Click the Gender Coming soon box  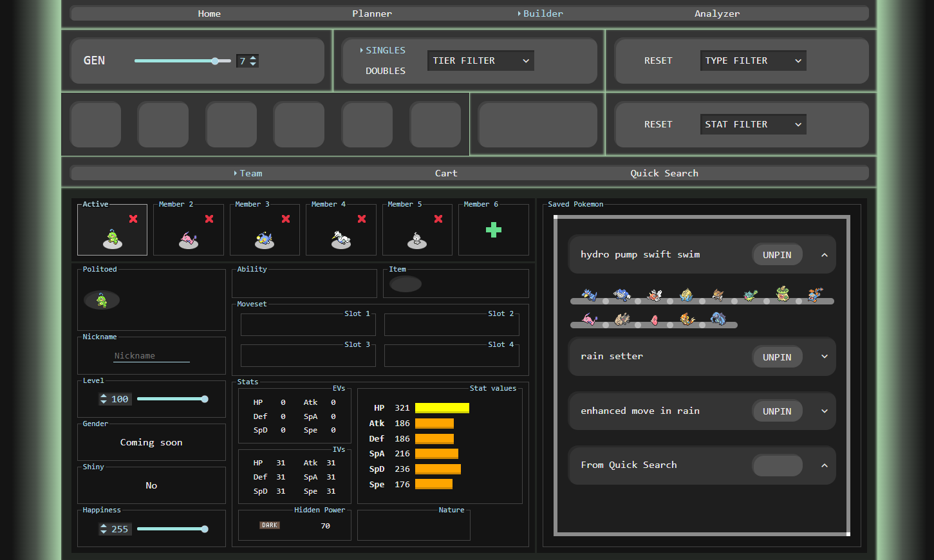151,442
